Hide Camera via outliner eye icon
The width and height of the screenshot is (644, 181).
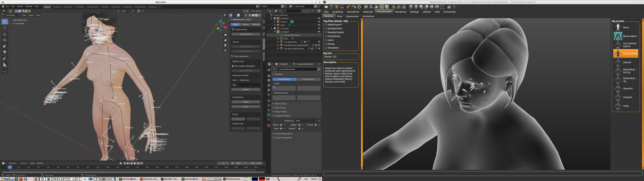(x=319, y=22)
